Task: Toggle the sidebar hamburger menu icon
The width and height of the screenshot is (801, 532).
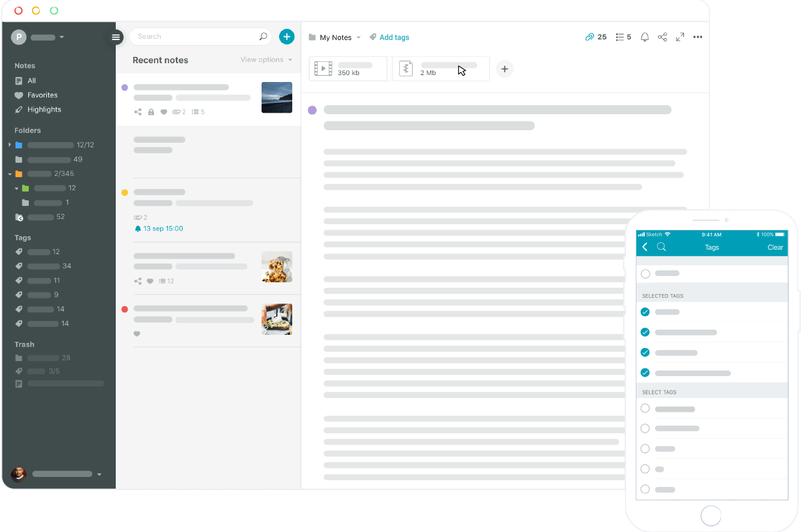Action: coord(116,38)
